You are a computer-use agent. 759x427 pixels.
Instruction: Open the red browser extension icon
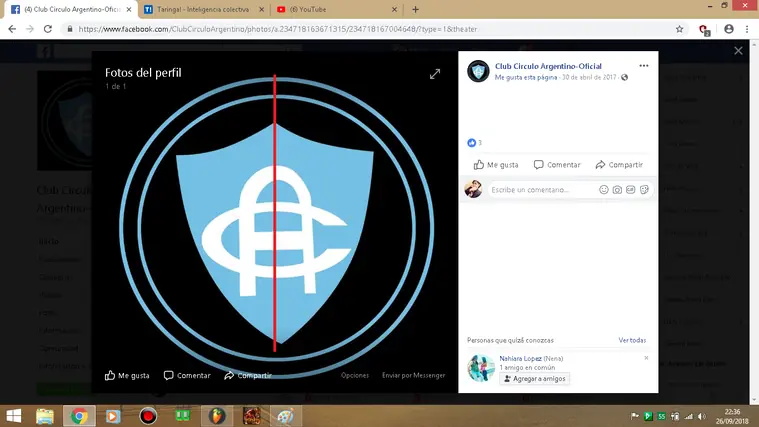point(704,30)
